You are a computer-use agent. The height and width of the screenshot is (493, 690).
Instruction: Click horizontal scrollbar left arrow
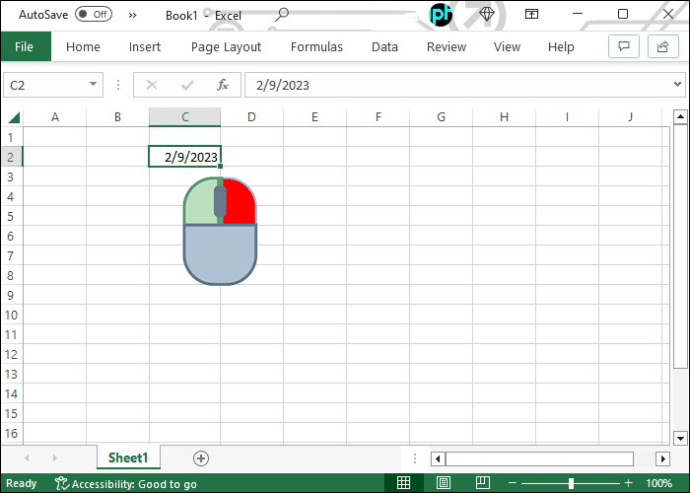[x=438, y=459]
